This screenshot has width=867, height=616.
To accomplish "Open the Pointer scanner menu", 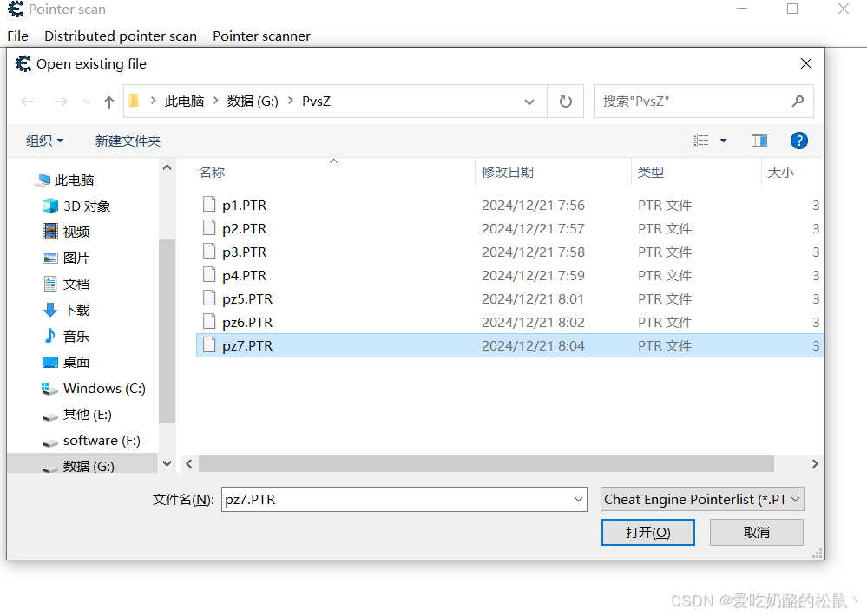I will click(261, 36).
